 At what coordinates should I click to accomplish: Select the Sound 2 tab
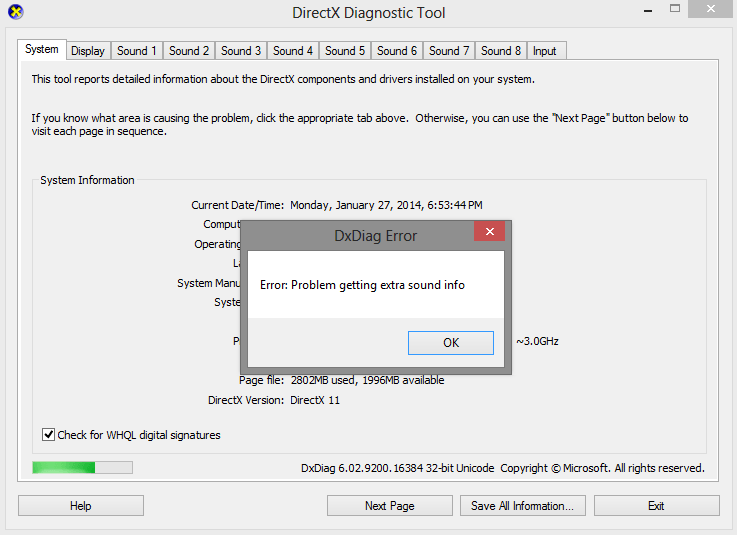coord(189,51)
